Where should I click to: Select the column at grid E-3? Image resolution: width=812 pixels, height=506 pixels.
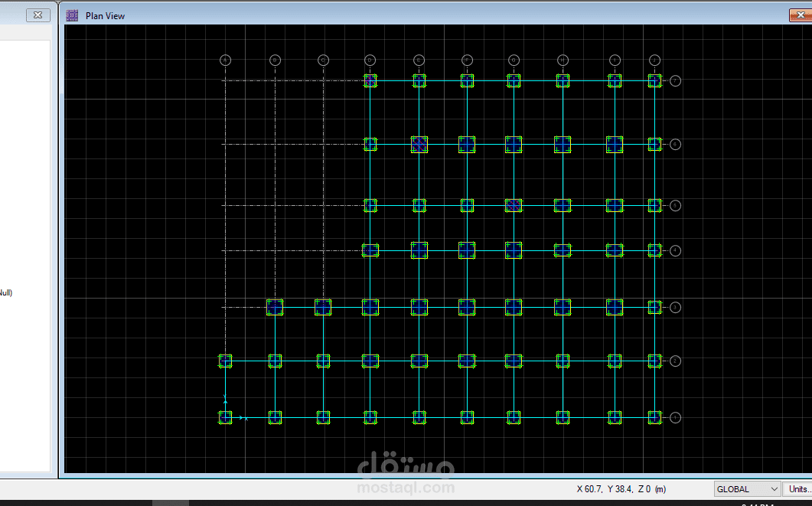tap(419, 308)
